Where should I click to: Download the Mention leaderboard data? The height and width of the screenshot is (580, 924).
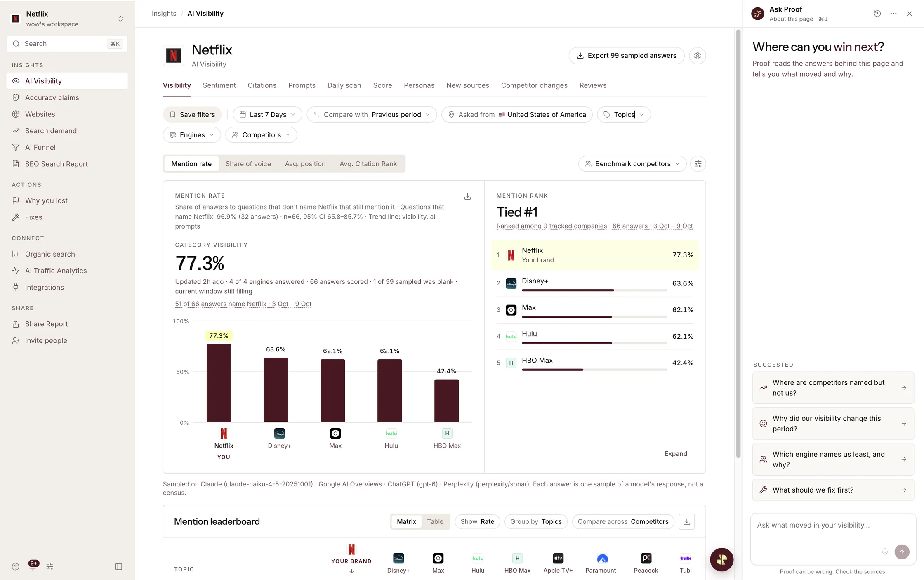pos(687,522)
